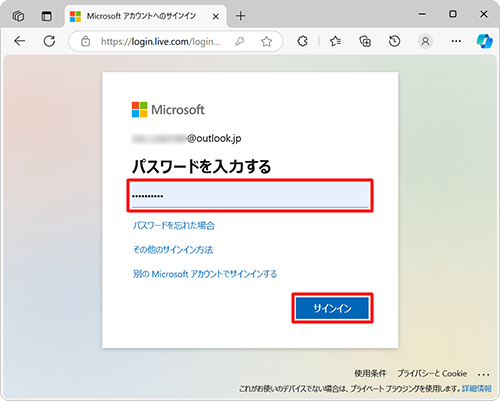
Task: Open the footer more options ellipsis
Action: [x=483, y=374]
